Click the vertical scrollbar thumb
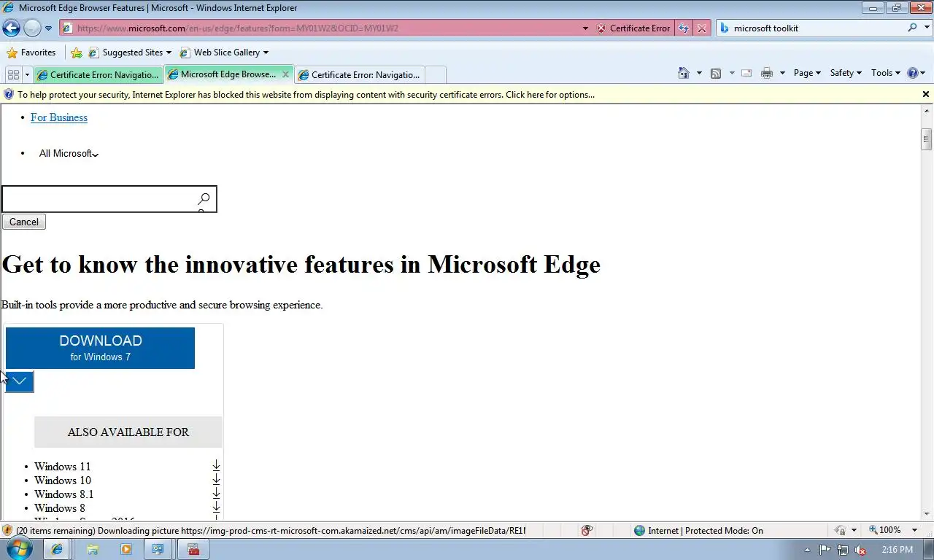Image resolution: width=934 pixels, height=560 pixels. tap(927, 139)
